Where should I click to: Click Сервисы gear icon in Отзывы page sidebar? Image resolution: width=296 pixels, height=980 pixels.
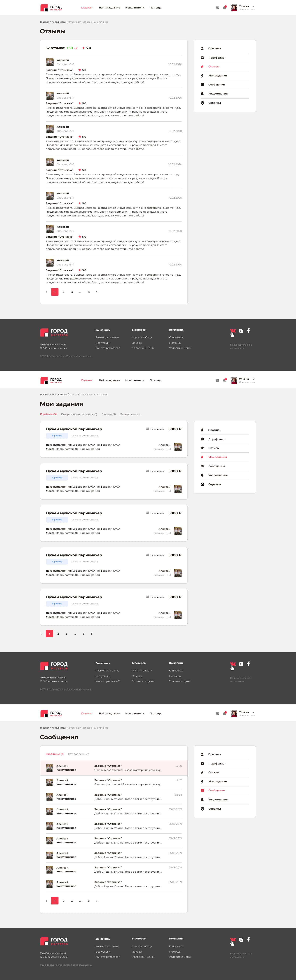coord(202,103)
